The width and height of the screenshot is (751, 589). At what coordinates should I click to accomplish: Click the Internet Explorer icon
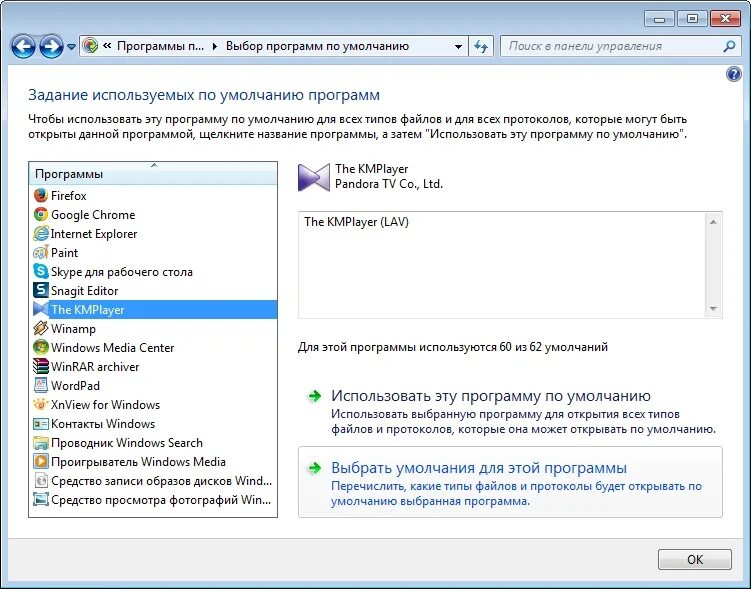(x=41, y=234)
